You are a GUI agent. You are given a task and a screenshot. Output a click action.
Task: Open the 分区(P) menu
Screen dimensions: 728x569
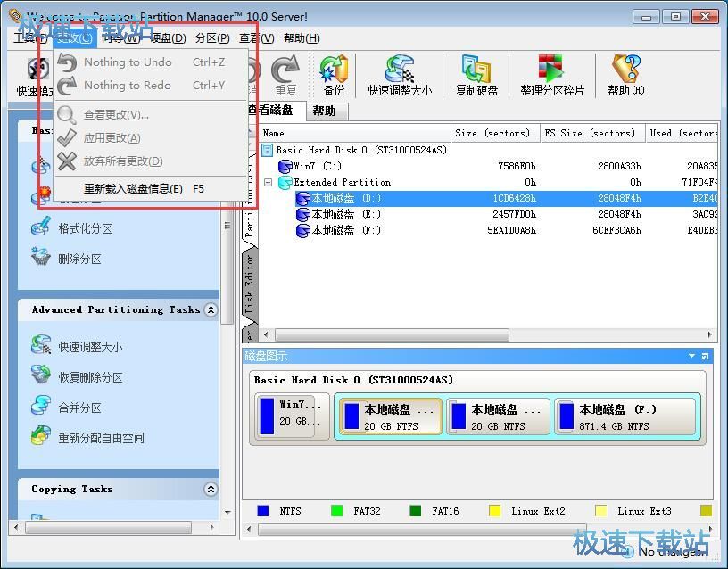tap(212, 38)
